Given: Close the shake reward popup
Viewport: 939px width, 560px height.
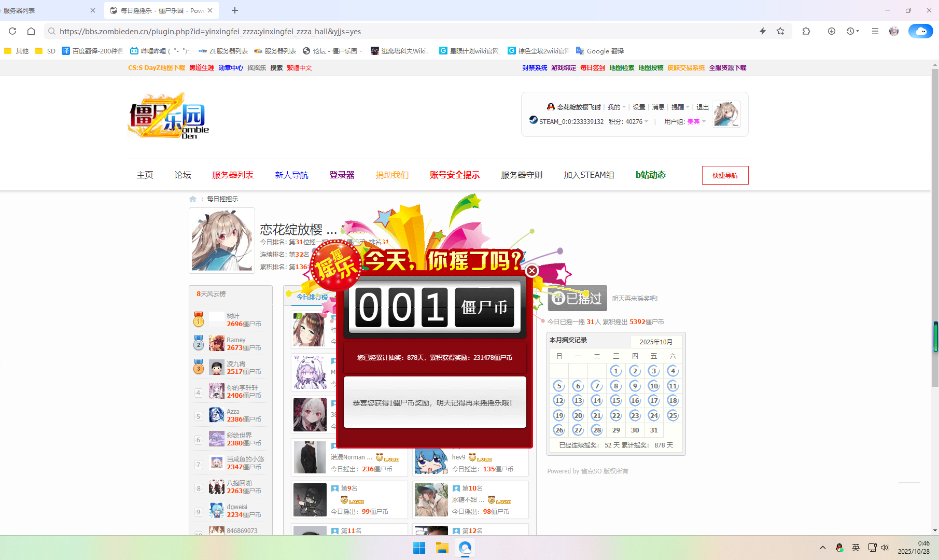Looking at the screenshot, I should (x=531, y=271).
